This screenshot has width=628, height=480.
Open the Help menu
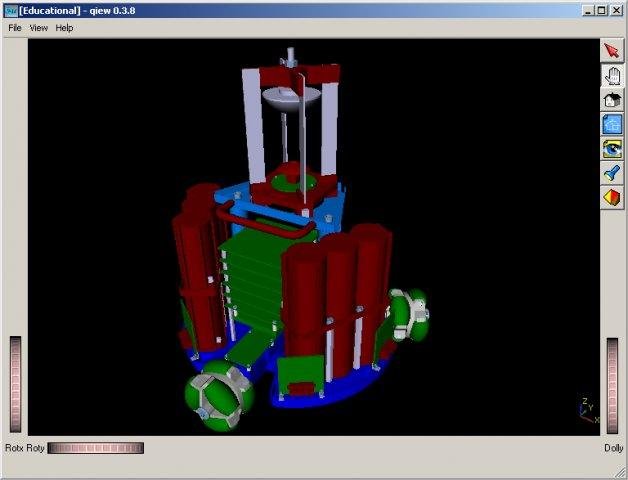[x=64, y=28]
